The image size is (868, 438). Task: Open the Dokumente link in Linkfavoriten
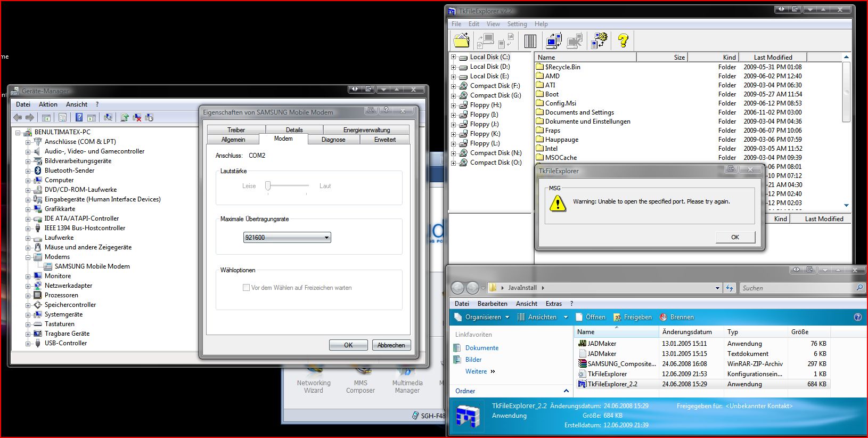(x=482, y=348)
